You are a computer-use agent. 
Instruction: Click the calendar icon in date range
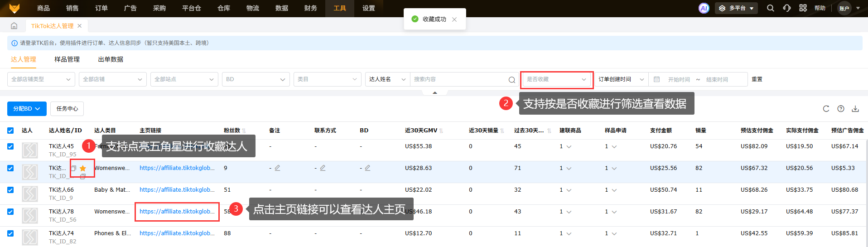click(x=656, y=79)
